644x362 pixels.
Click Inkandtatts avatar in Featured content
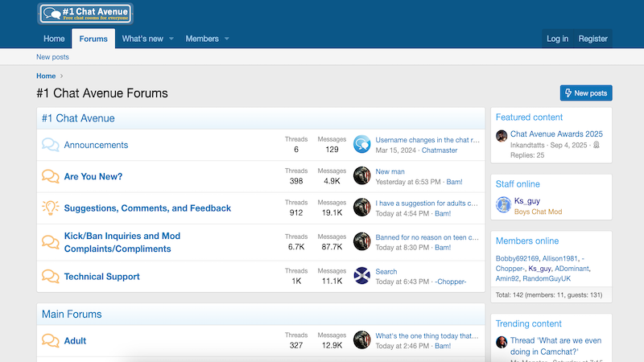pos(502,136)
